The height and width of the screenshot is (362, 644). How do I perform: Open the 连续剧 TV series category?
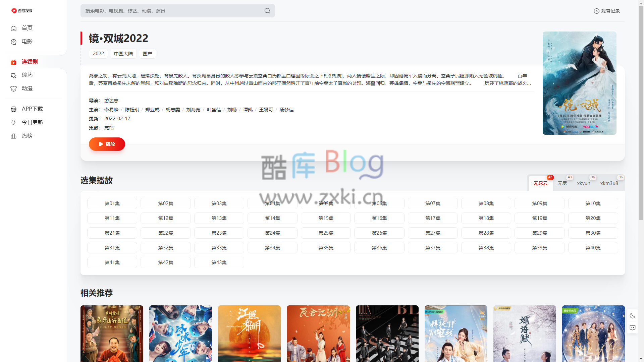tap(29, 62)
